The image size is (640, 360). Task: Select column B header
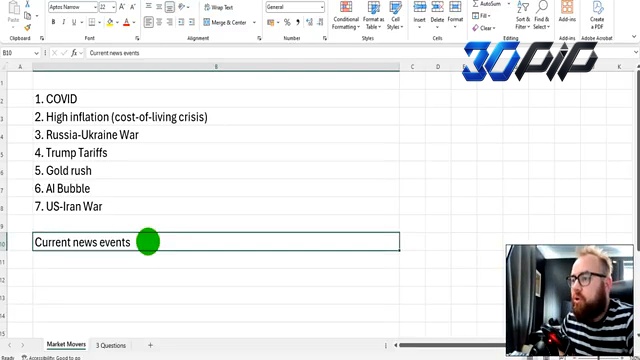pyautogui.click(x=216, y=67)
